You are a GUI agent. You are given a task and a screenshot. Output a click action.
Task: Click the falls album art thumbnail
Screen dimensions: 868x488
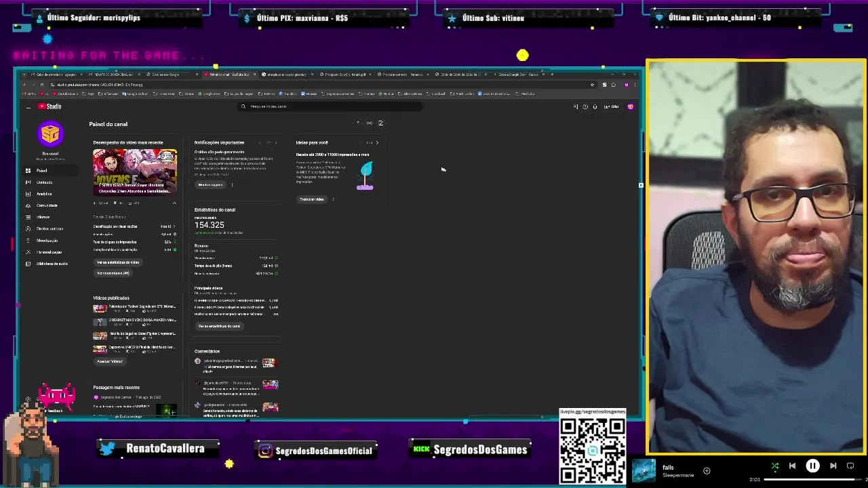pyautogui.click(x=644, y=470)
